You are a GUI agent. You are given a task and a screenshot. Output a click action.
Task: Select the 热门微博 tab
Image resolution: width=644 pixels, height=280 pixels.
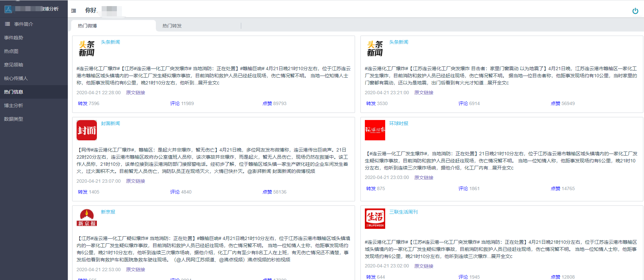tap(87, 26)
